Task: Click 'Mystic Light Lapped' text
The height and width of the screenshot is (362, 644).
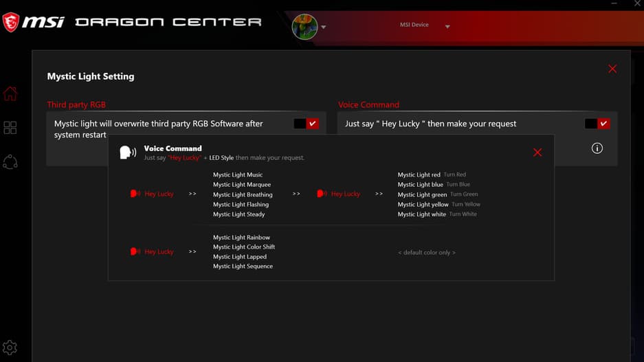Action: [240, 256]
